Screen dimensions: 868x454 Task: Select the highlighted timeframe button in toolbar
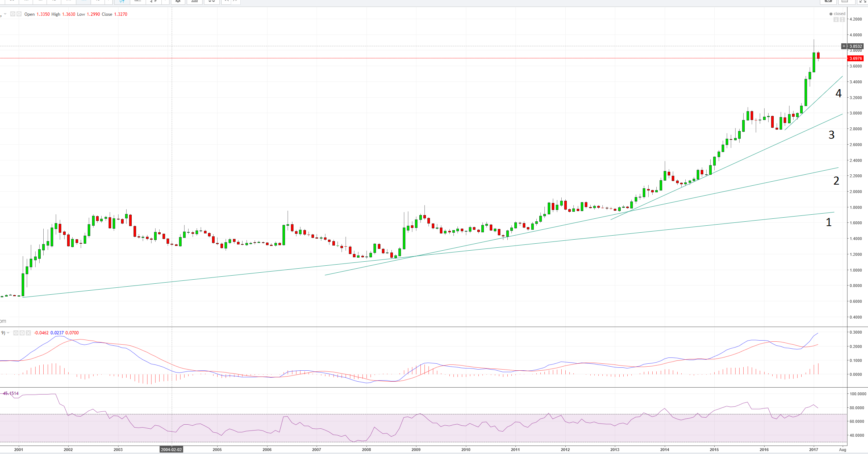coord(84,1)
